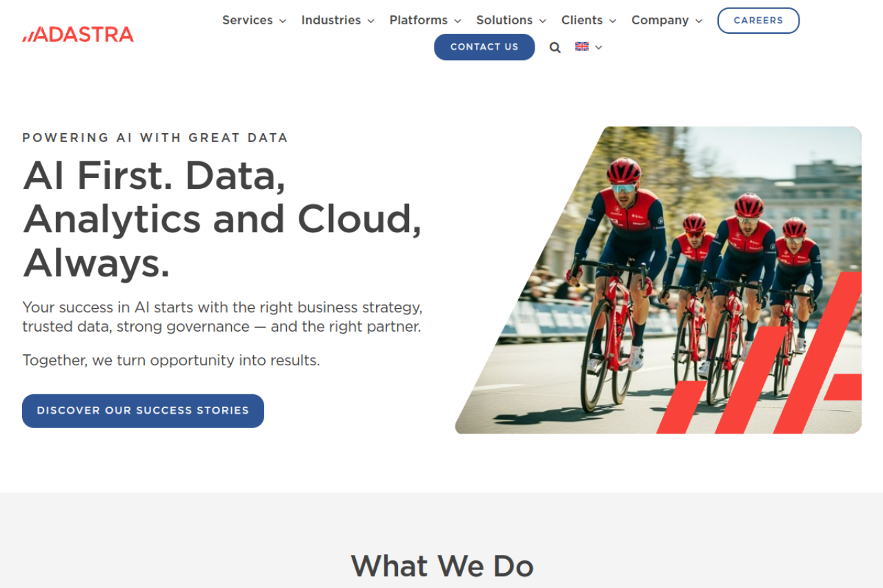This screenshot has width=883, height=588.
Task: Expand the Clients chevron arrow
Action: [x=613, y=21]
